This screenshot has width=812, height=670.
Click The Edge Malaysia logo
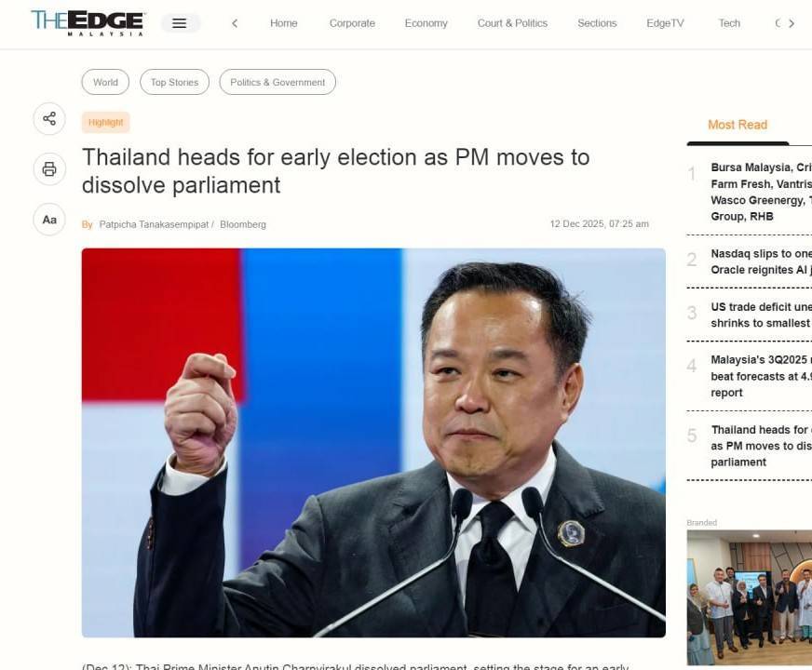[x=88, y=22]
